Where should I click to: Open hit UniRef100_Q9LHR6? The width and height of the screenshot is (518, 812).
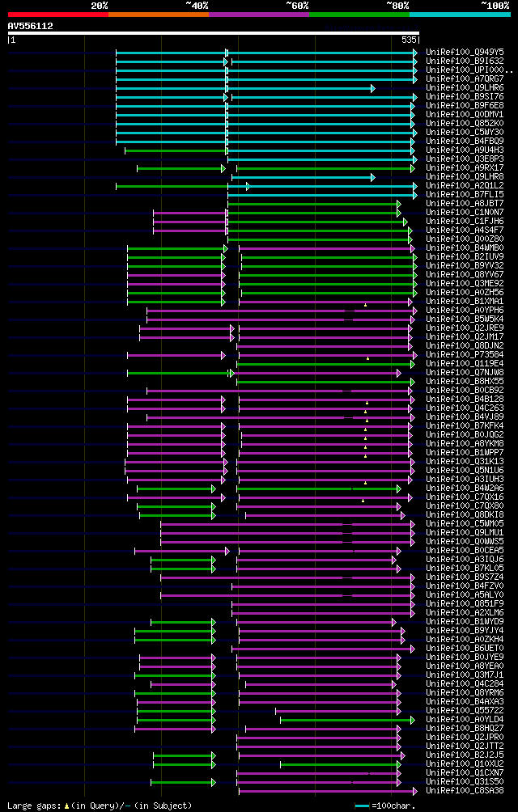(x=465, y=88)
